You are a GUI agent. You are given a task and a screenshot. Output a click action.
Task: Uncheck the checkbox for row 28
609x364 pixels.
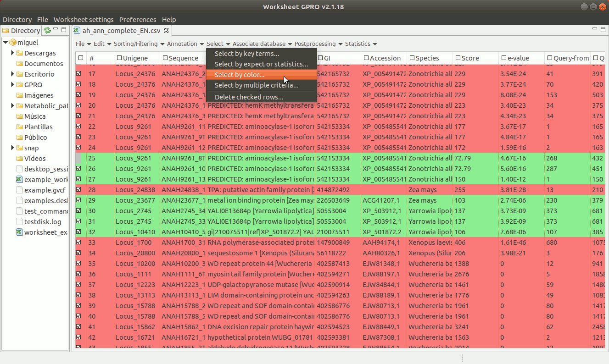78,190
